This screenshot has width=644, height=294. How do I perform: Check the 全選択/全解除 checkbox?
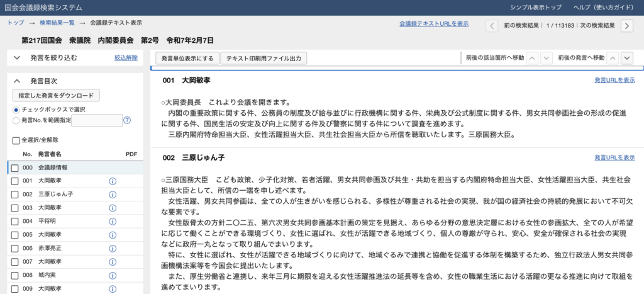point(16,140)
